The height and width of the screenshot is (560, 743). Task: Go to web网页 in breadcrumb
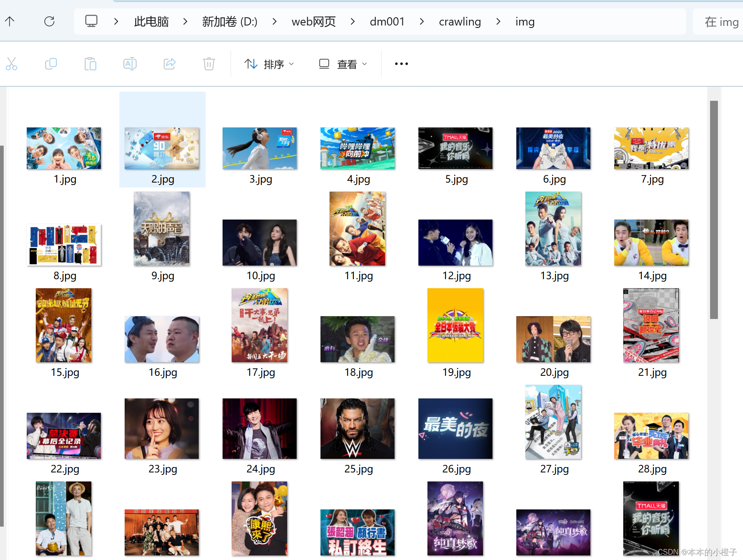pyautogui.click(x=313, y=21)
